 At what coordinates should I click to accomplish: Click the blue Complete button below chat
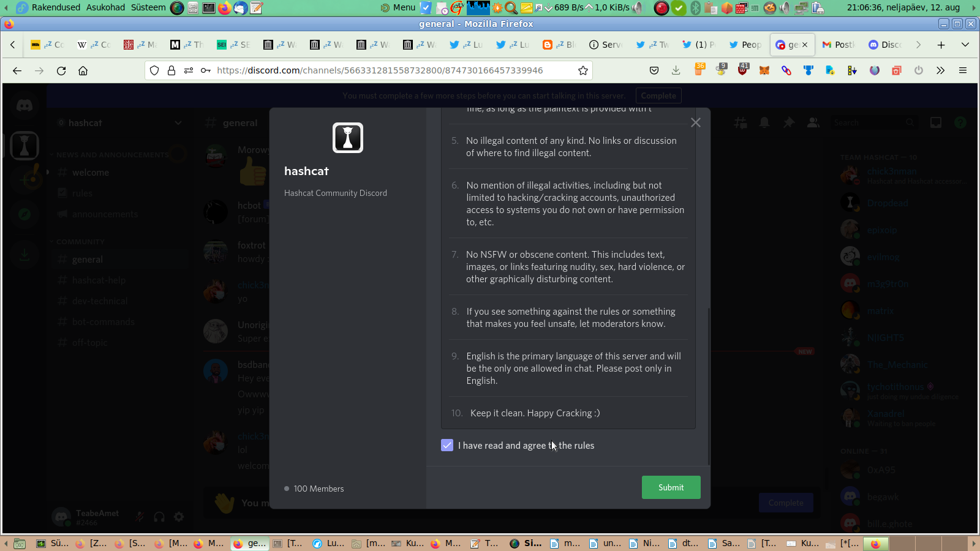[786, 503]
